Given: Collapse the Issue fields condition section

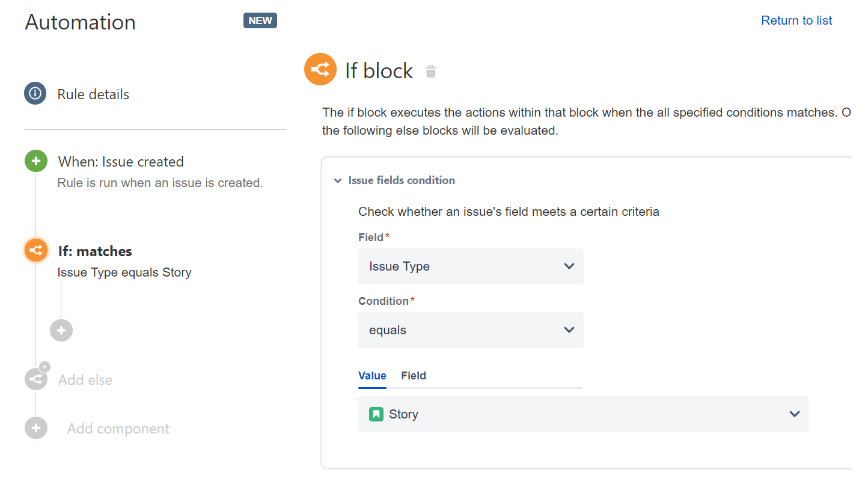Looking at the screenshot, I should 338,180.
